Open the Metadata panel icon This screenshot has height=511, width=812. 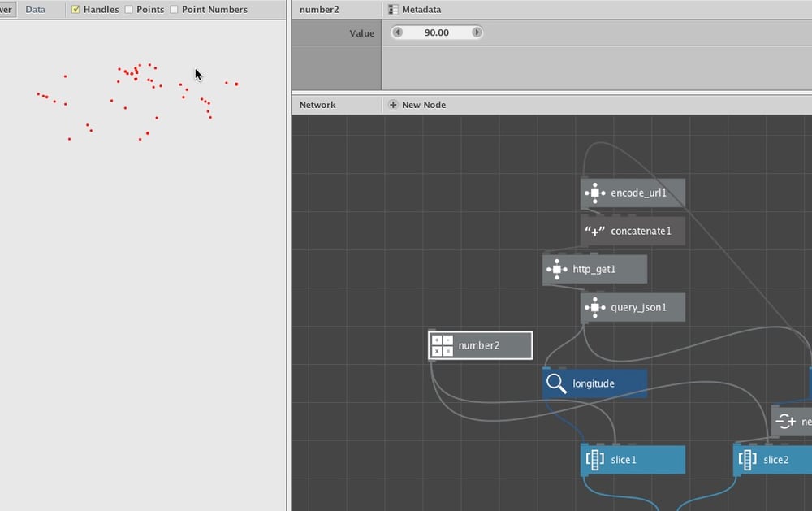click(x=393, y=9)
